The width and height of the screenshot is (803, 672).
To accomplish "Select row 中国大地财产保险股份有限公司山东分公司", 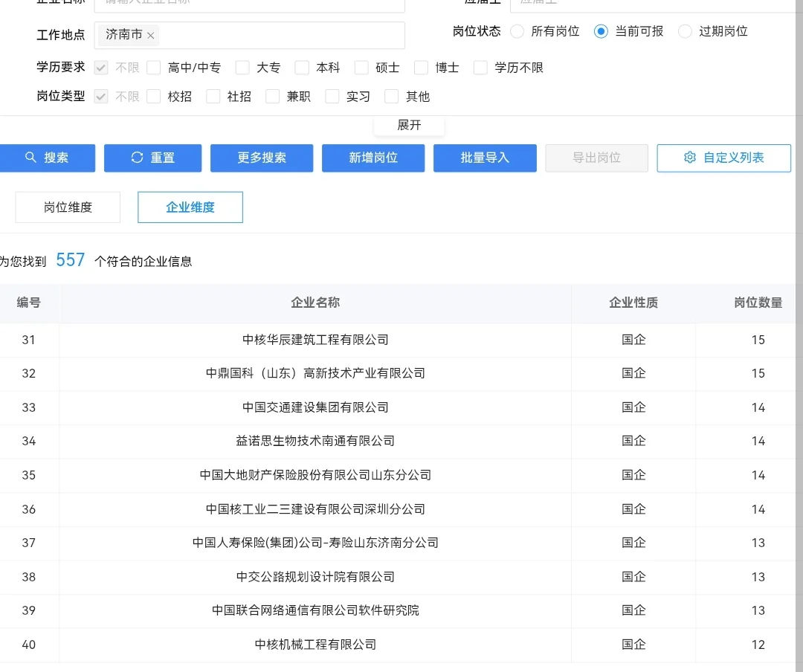I will pyautogui.click(x=397, y=475).
